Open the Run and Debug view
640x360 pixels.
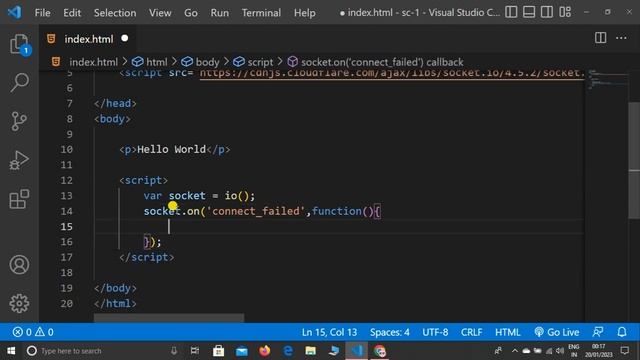click(x=19, y=160)
